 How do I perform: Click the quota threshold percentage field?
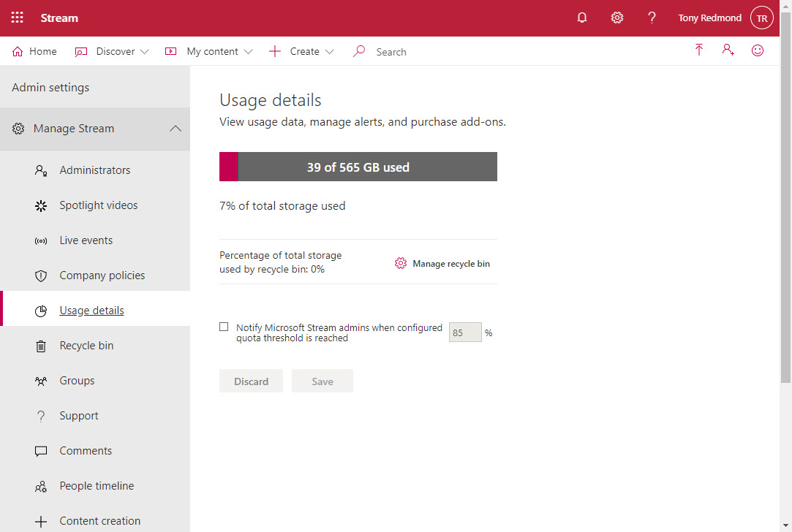click(465, 332)
